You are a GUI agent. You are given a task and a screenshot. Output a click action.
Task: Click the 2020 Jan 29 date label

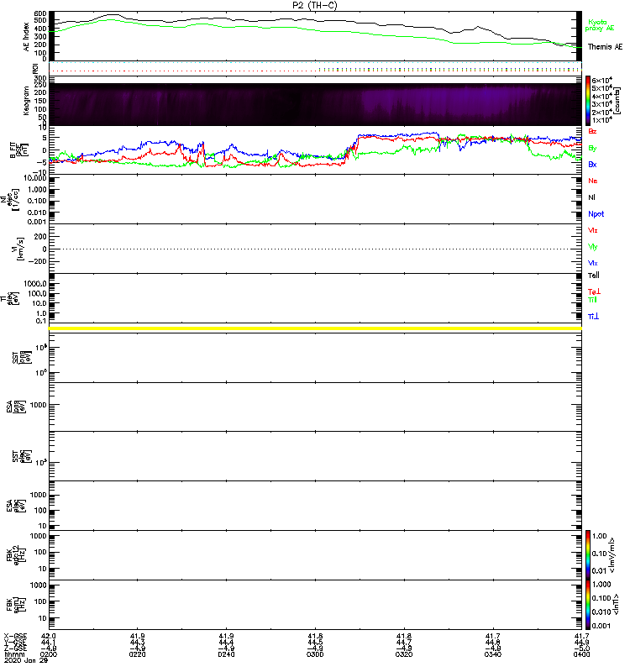[x=26, y=660]
